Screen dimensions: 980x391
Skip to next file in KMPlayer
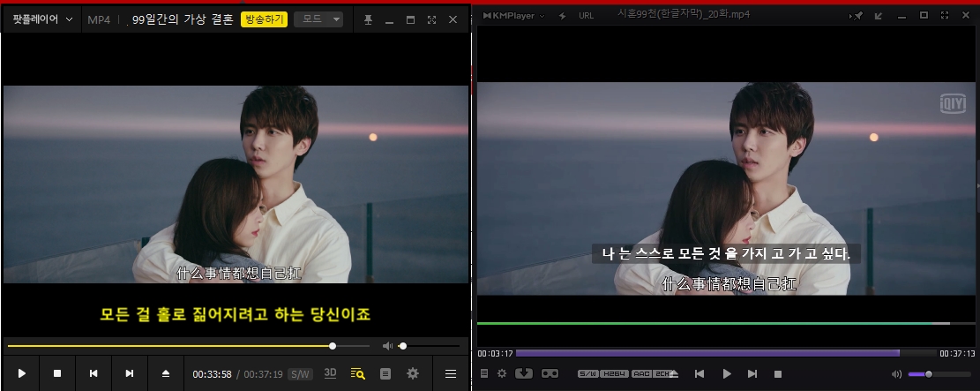[x=752, y=373]
